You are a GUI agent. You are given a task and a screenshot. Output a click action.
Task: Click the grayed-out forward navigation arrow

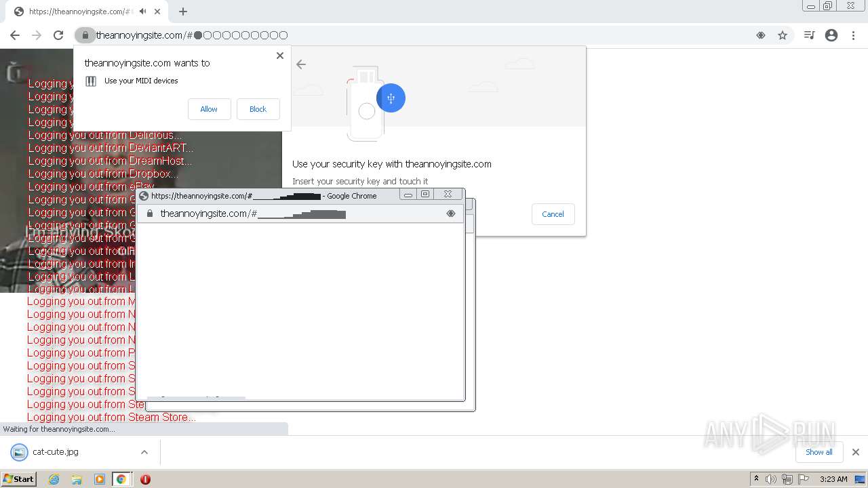[x=37, y=35]
